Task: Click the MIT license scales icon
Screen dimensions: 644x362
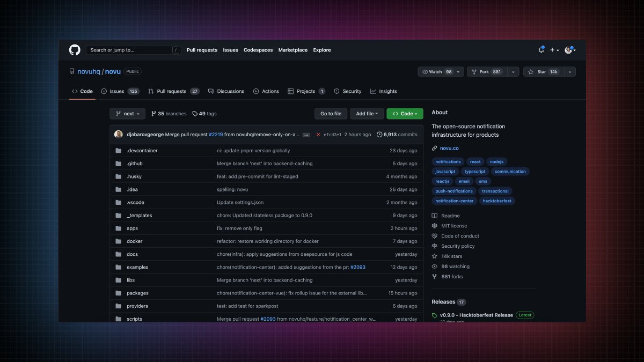Action: tap(434, 225)
